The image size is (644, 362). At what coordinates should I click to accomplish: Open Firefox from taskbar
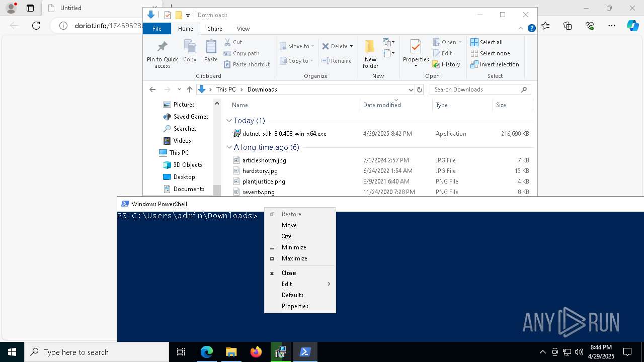pos(256,352)
